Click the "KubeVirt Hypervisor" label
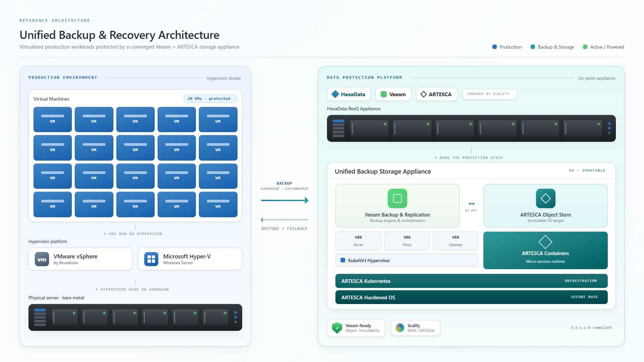 tap(369, 260)
